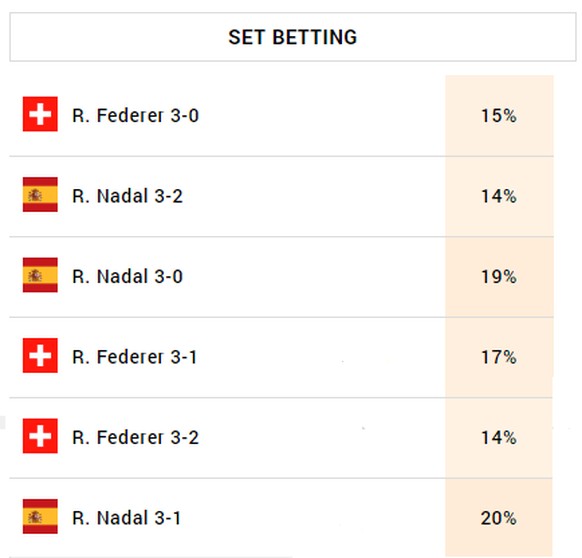Choose the 19% odds for Nadal 3-0

coord(499,277)
